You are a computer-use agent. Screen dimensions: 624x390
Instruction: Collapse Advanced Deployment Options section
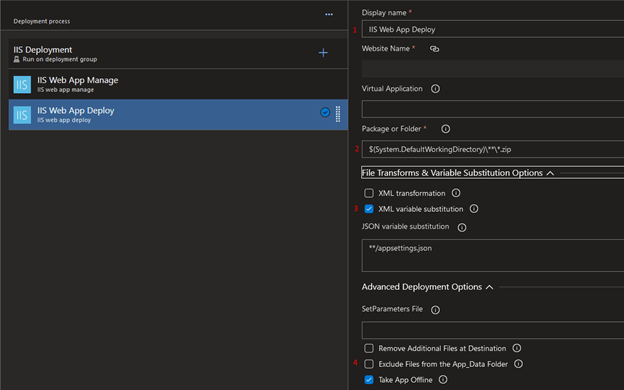[489, 287]
